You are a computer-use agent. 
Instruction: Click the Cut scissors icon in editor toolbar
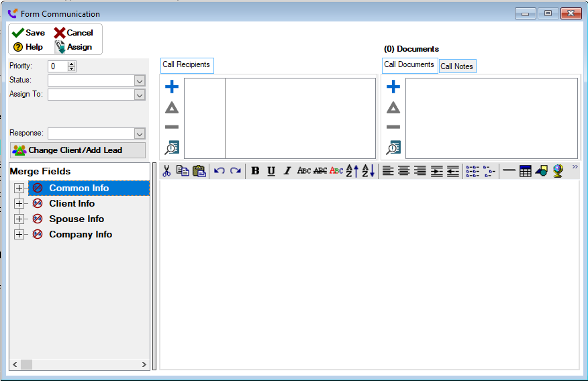[x=166, y=171]
